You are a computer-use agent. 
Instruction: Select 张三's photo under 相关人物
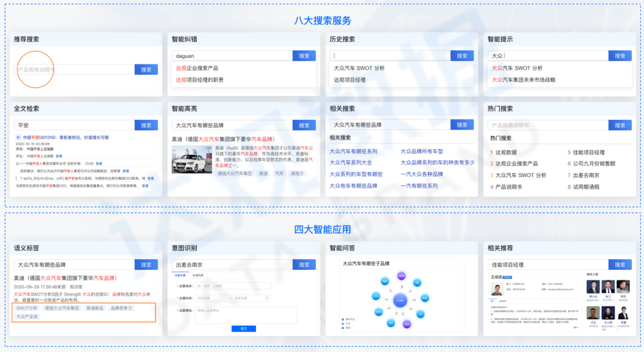(x=608, y=287)
